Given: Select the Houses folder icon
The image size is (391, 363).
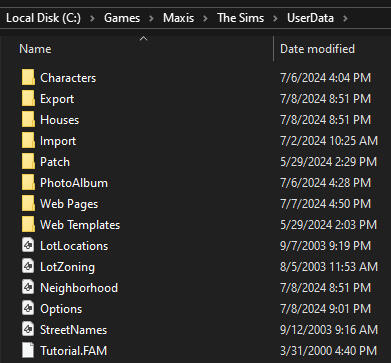Looking at the screenshot, I should click(28, 120).
